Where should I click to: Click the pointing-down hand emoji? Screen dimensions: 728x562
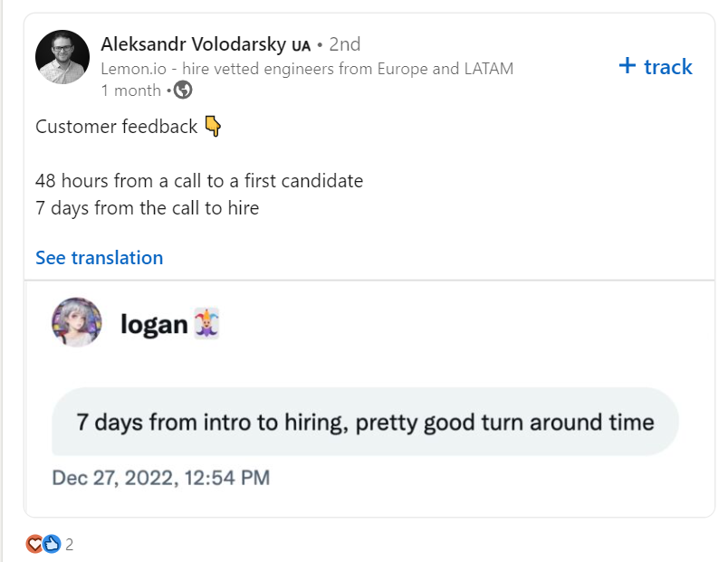212,127
